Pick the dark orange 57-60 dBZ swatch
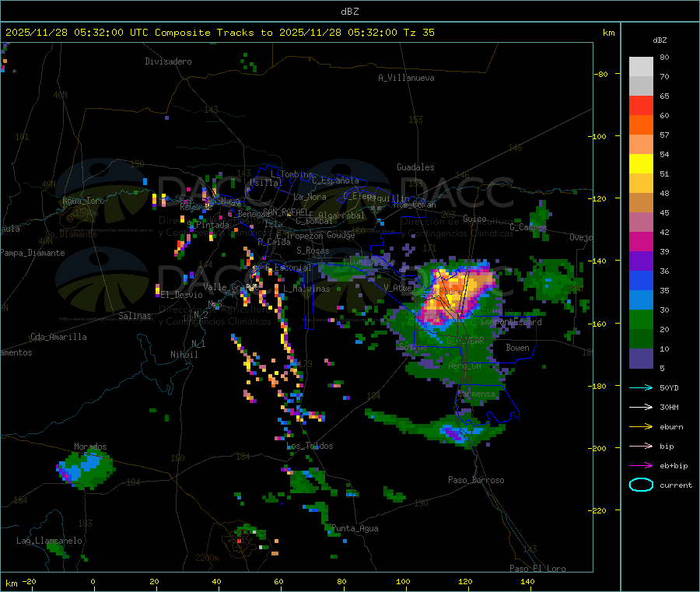This screenshot has height=592, width=700. (641, 125)
